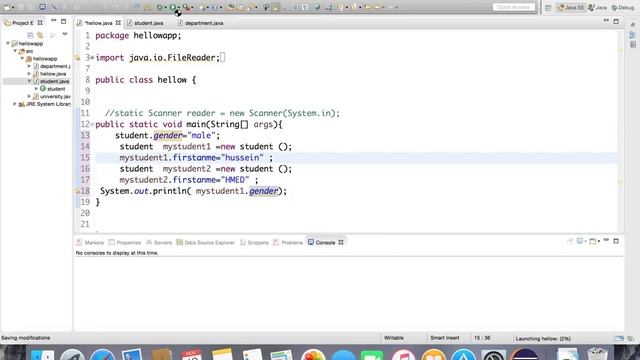Click the Launching hellow progress text

pyautogui.click(x=543, y=338)
